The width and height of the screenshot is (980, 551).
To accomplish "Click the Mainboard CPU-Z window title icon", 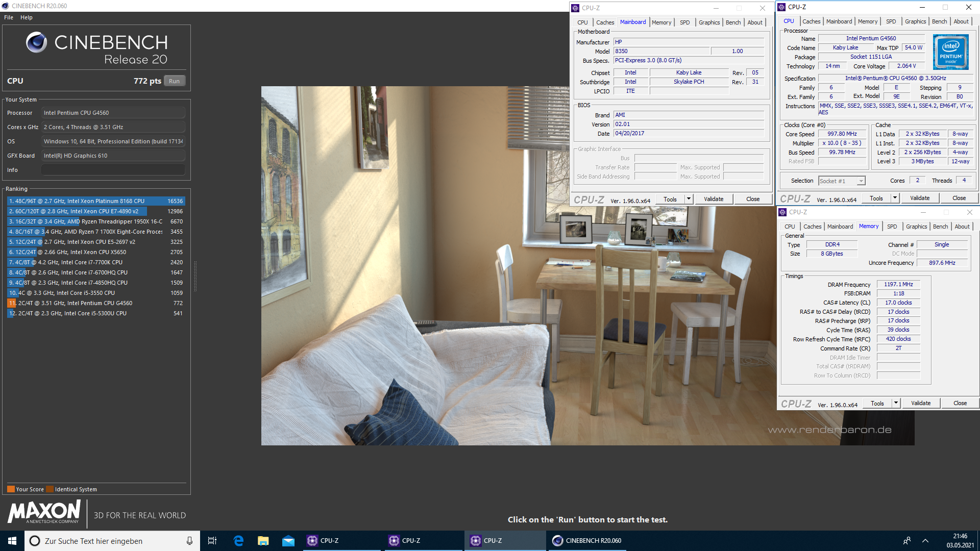I will click(x=575, y=8).
